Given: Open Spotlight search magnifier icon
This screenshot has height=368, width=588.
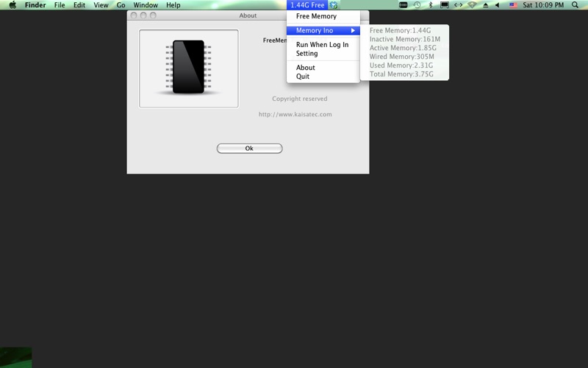Looking at the screenshot, I should [575, 5].
